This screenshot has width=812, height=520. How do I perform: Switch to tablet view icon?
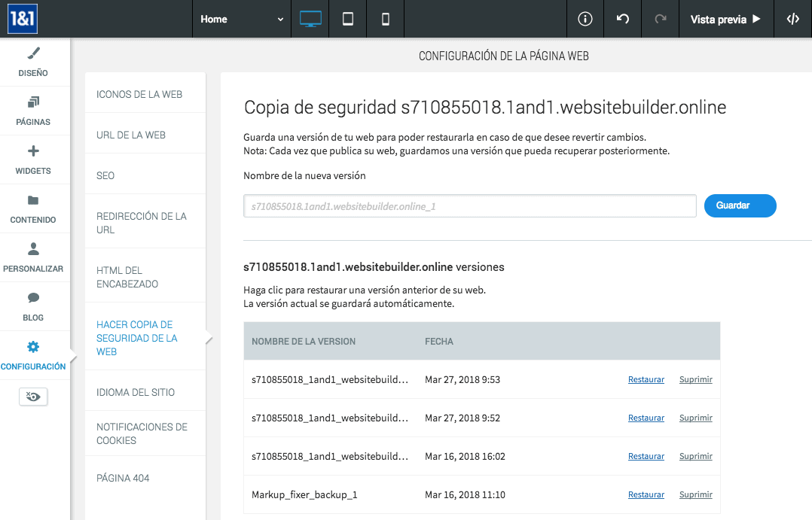point(348,19)
